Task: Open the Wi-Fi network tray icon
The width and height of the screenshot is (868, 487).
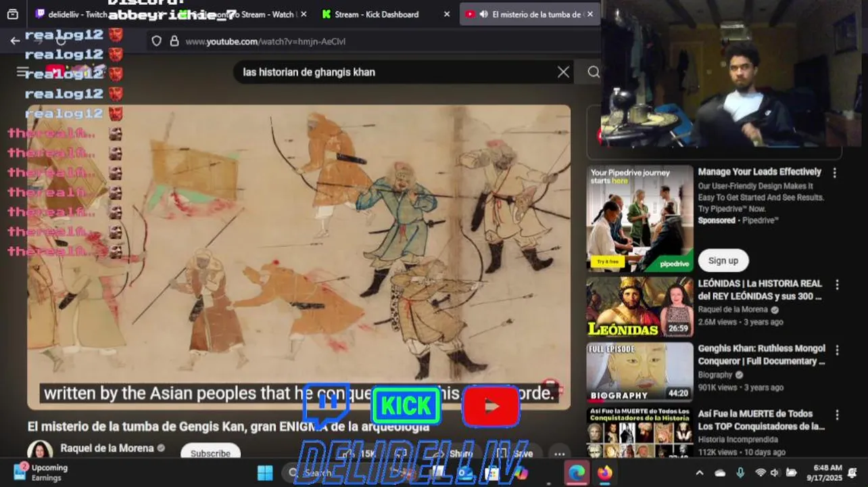Action: click(761, 473)
